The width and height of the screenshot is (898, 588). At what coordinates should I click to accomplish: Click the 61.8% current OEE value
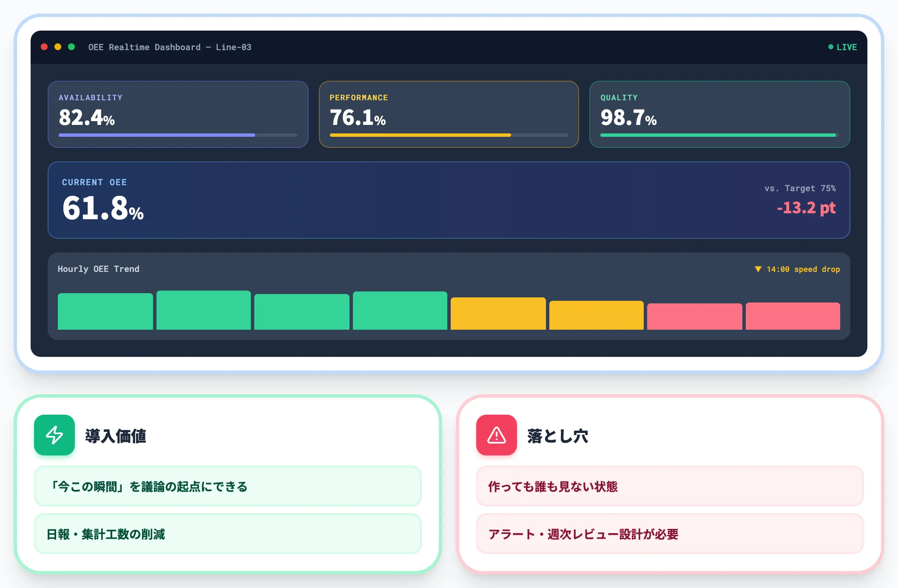coord(103,208)
